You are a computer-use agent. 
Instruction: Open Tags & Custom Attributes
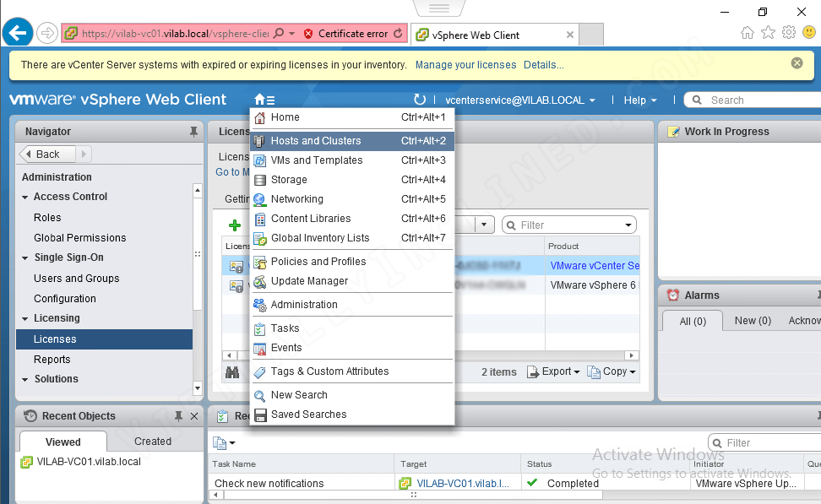click(x=352, y=371)
